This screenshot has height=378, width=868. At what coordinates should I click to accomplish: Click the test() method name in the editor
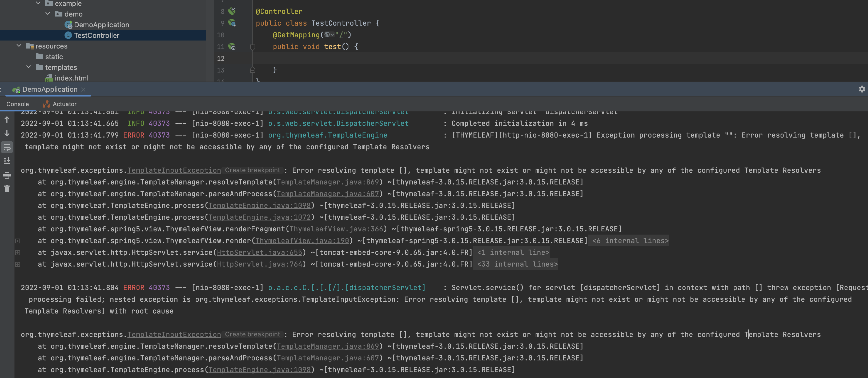333,46
